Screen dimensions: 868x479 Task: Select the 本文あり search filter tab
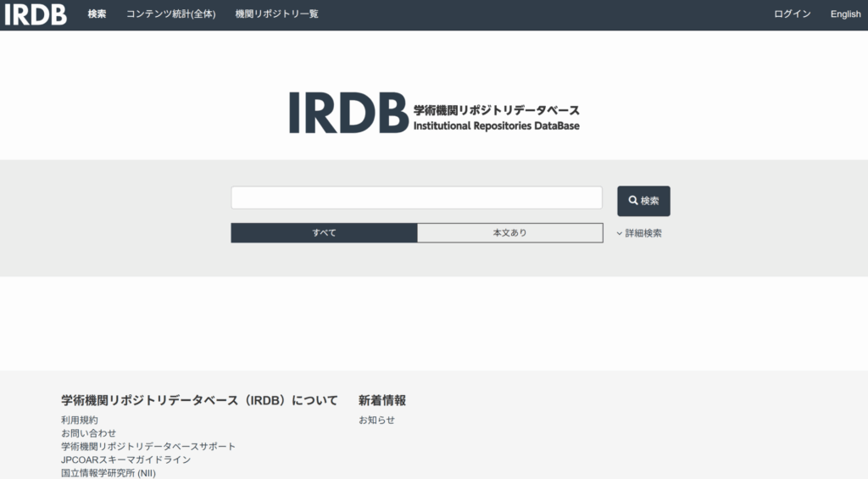tap(509, 233)
